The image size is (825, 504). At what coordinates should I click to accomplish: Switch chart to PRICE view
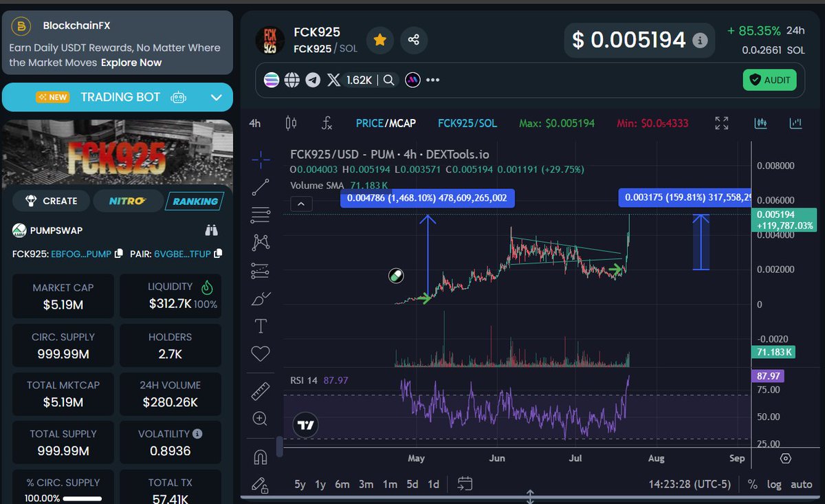(369, 123)
